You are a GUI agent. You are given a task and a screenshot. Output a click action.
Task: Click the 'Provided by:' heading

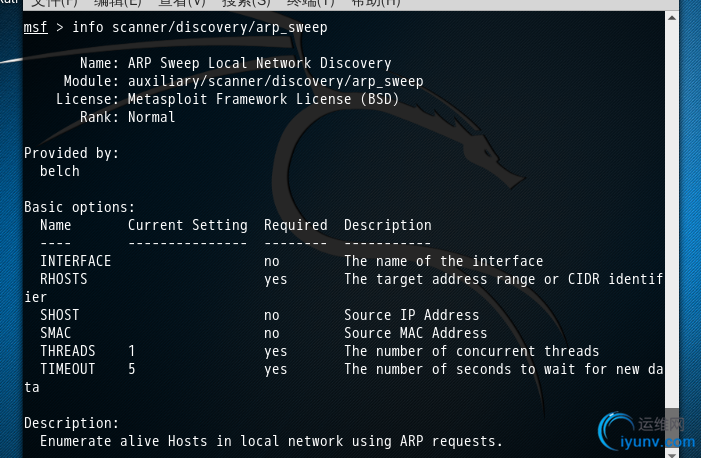(72, 153)
